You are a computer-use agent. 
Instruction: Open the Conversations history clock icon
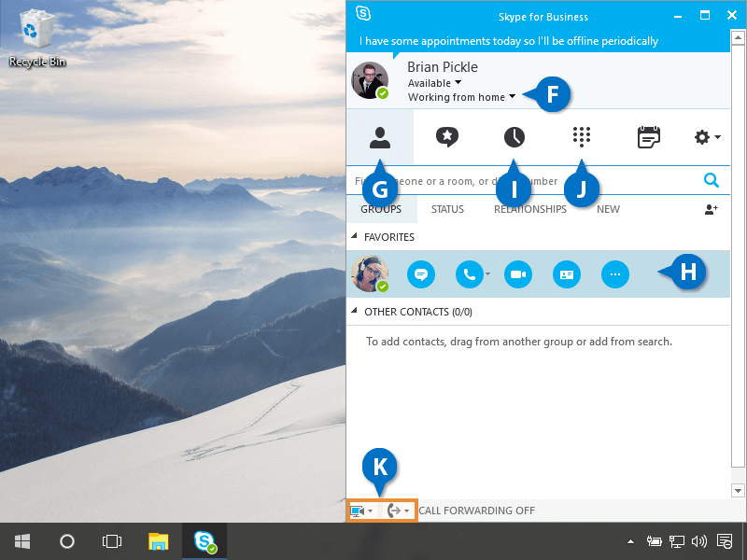[x=514, y=137]
